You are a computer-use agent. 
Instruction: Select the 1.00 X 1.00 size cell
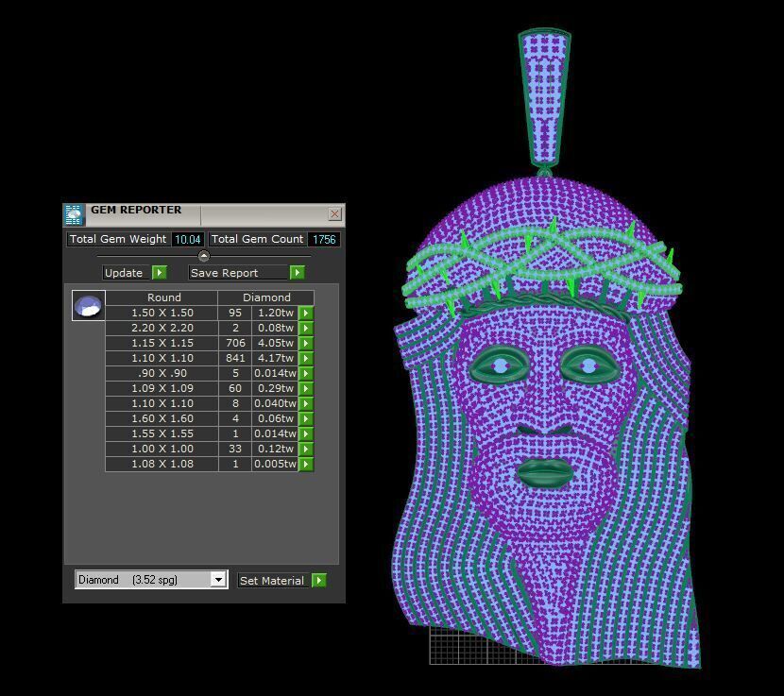point(162,449)
